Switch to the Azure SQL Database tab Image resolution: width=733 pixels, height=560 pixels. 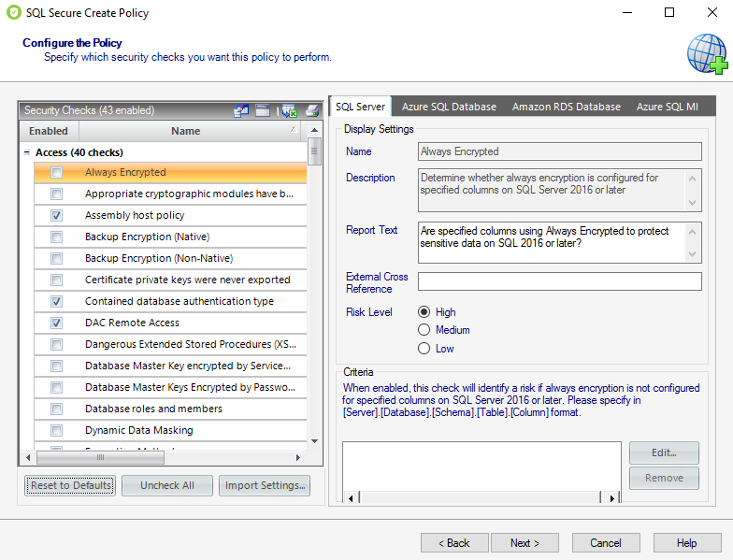click(449, 107)
